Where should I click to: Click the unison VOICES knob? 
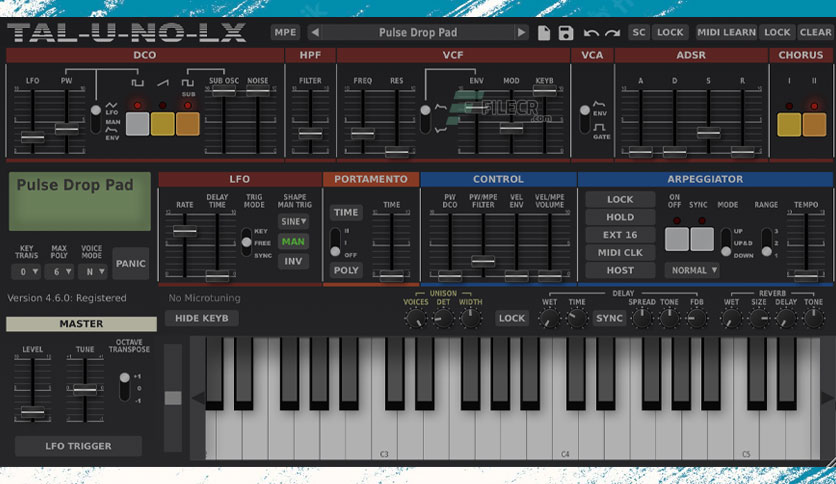415,319
